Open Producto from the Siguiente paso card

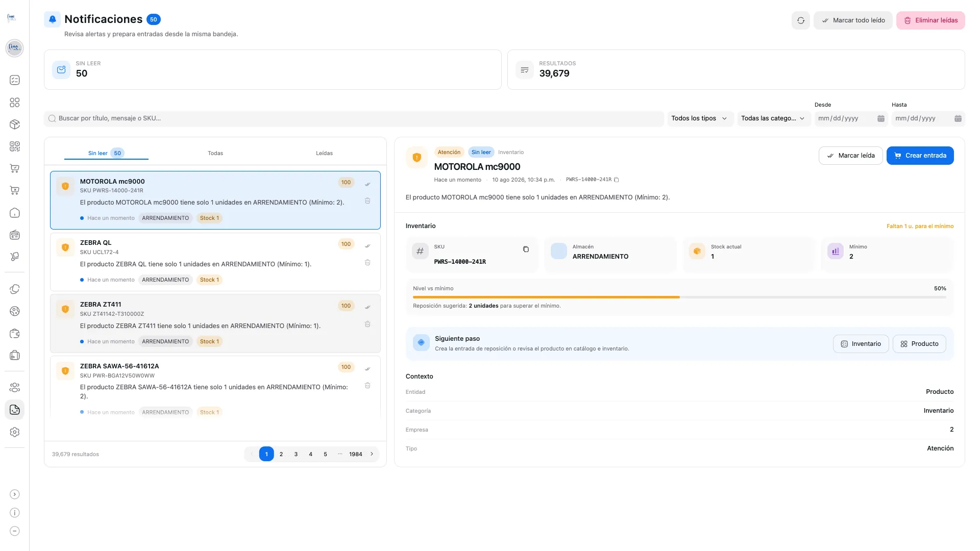[919, 344]
